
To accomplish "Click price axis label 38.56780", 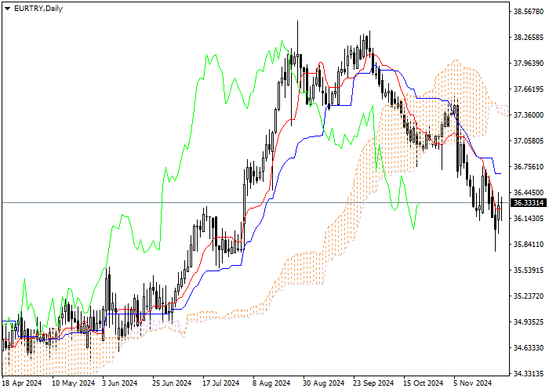I will pyautogui.click(x=529, y=12).
